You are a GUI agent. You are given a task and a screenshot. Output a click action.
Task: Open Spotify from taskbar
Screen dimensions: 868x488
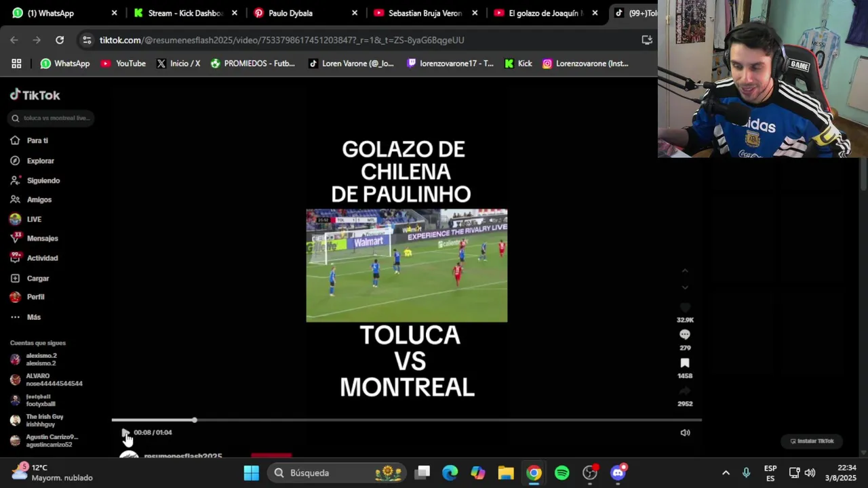(x=562, y=473)
